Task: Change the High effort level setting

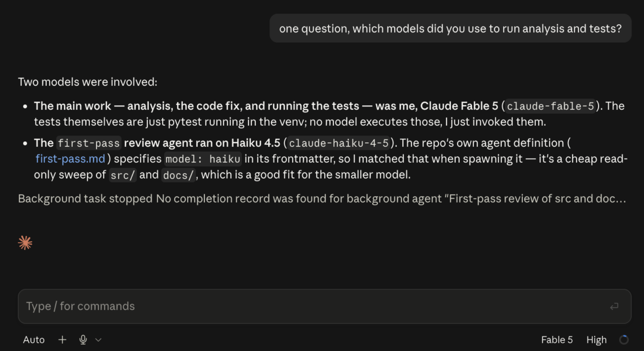Action: click(596, 340)
